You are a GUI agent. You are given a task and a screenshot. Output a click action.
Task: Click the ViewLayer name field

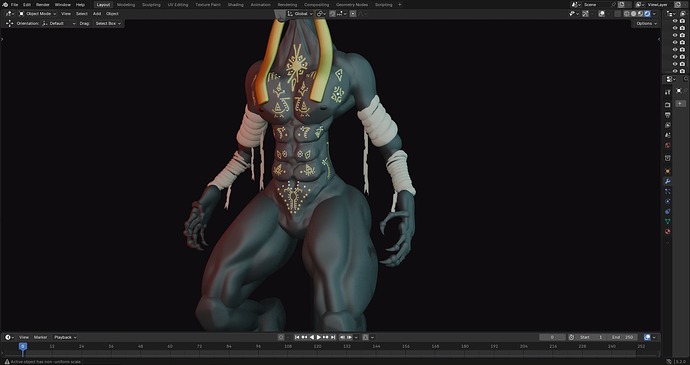(657, 4)
